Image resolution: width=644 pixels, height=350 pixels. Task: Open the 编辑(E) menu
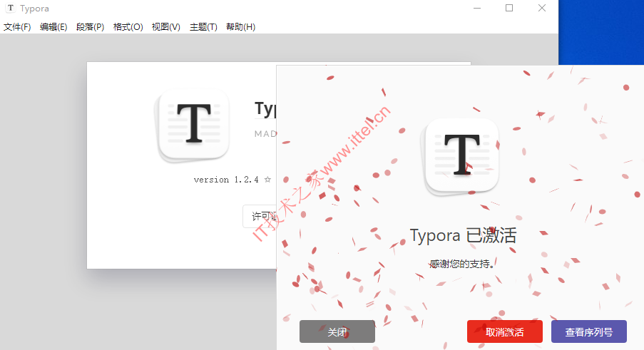pyautogui.click(x=53, y=27)
